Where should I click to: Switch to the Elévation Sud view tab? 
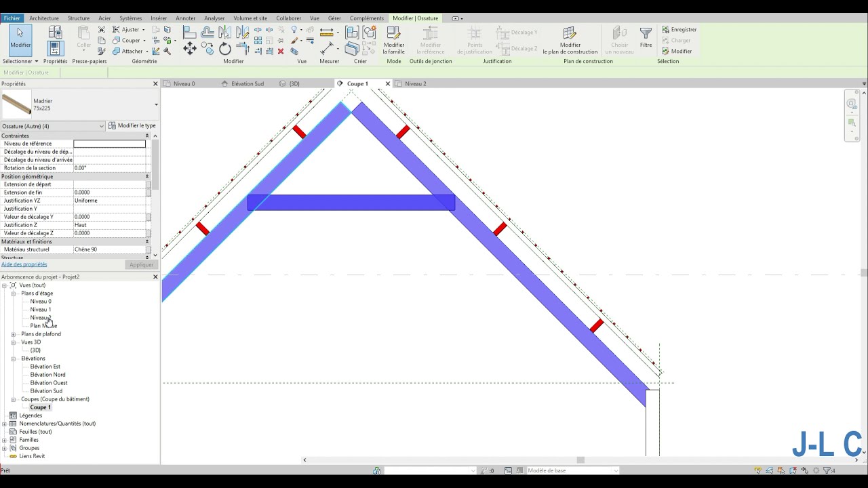tap(248, 84)
